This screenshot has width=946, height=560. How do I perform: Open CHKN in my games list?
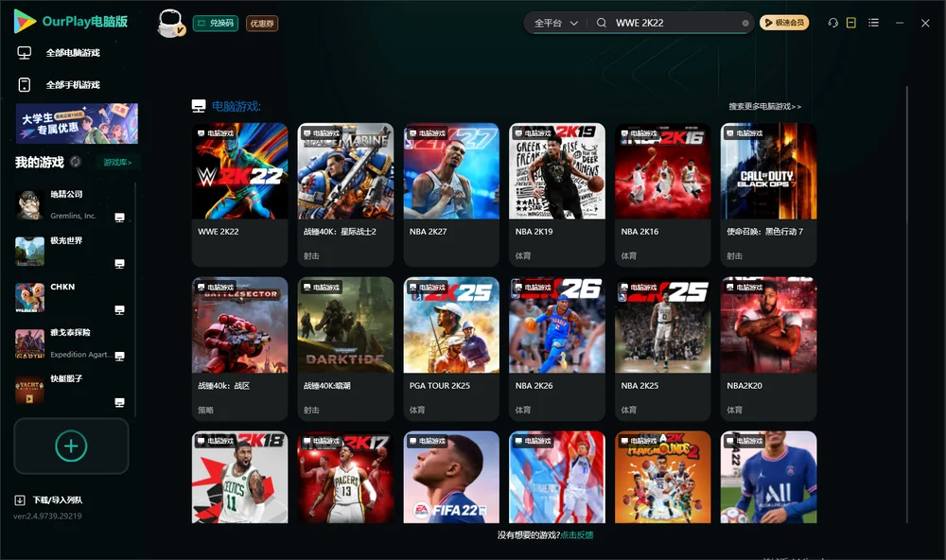click(x=71, y=297)
